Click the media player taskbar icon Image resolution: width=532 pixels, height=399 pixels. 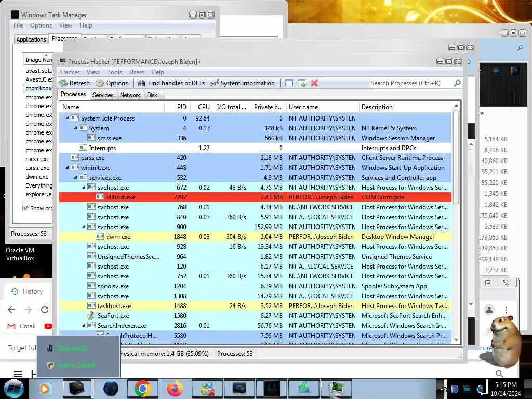click(x=45, y=389)
